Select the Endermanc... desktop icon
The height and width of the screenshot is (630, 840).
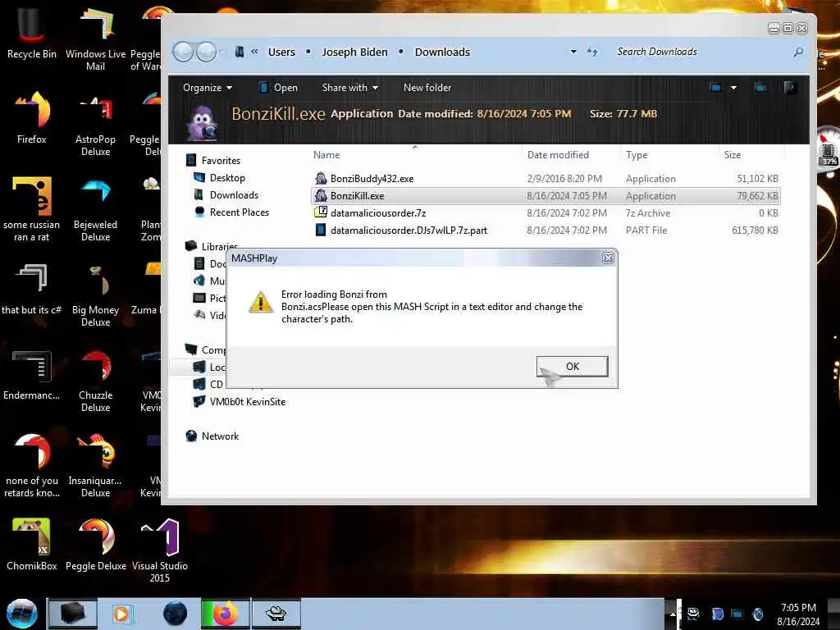32,374
